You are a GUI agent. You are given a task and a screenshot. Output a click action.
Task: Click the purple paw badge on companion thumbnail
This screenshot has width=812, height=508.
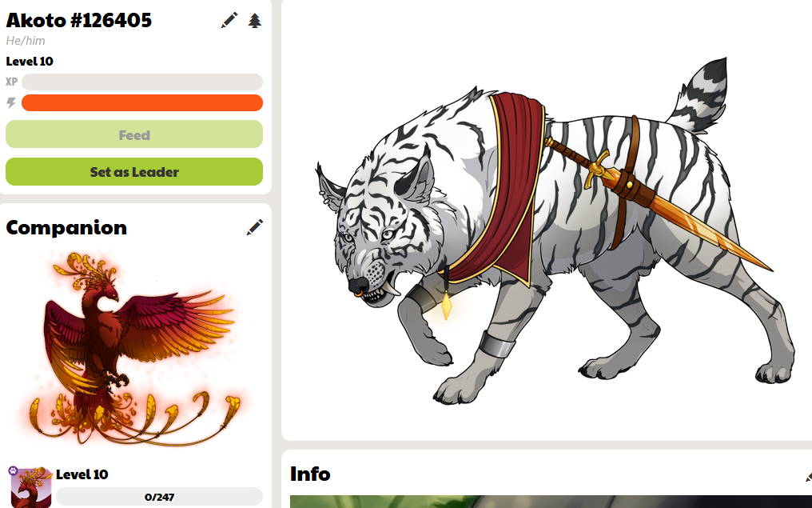click(13, 470)
